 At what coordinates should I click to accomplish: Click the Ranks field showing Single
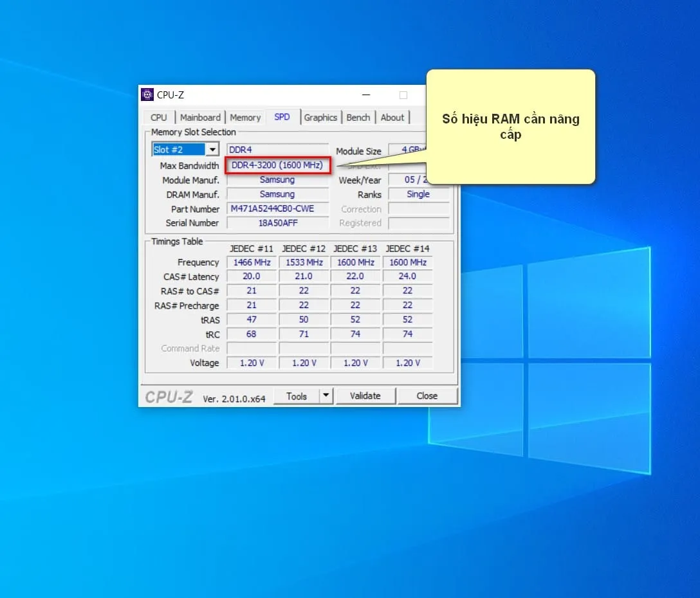point(418,194)
